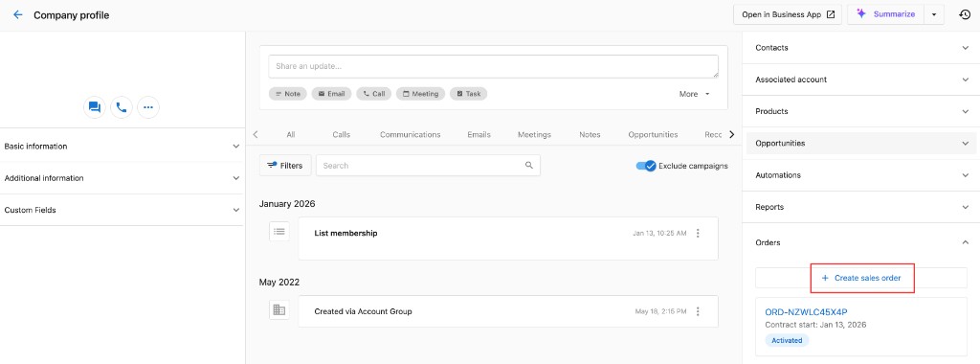Expand the Contacts panel
980x364 pixels.
point(860,48)
